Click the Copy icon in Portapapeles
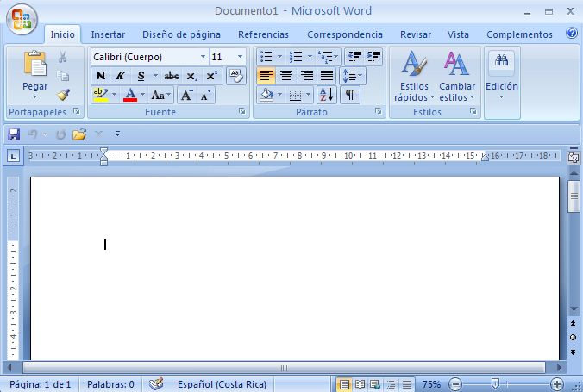Viewport: 583px width, 392px height. (x=62, y=76)
